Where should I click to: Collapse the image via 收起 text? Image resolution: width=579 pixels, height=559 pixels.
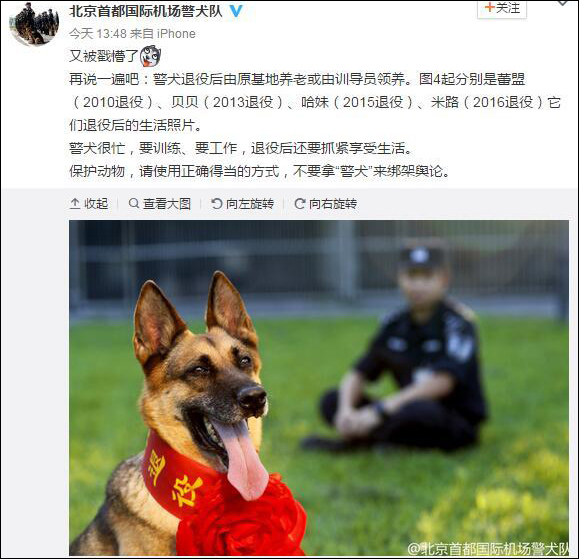click(96, 203)
